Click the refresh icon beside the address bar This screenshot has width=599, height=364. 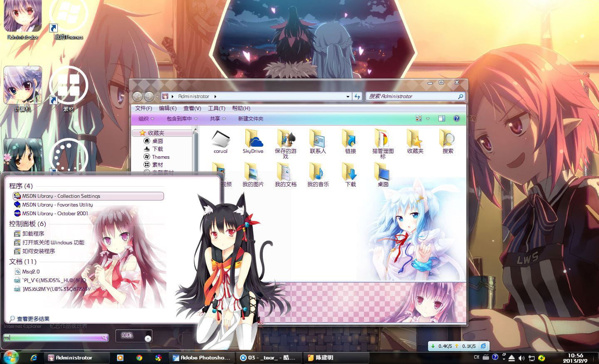click(358, 96)
